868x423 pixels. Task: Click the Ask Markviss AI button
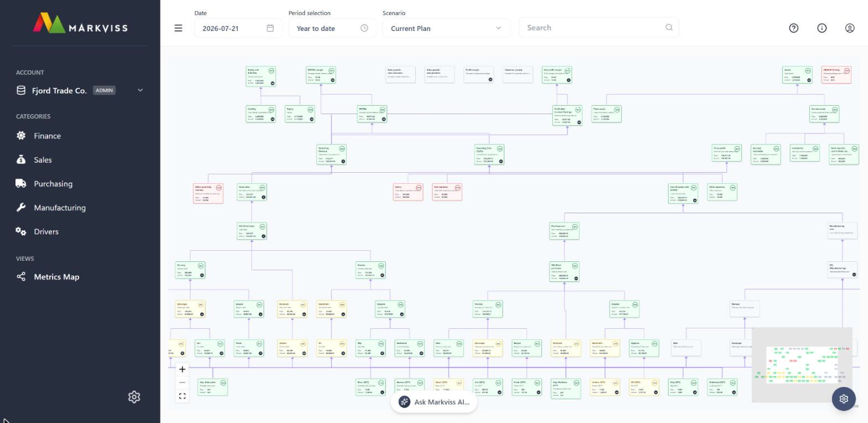(434, 402)
